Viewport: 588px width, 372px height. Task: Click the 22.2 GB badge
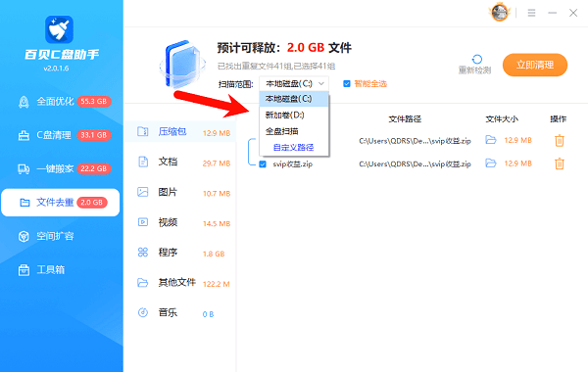pyautogui.click(x=94, y=169)
